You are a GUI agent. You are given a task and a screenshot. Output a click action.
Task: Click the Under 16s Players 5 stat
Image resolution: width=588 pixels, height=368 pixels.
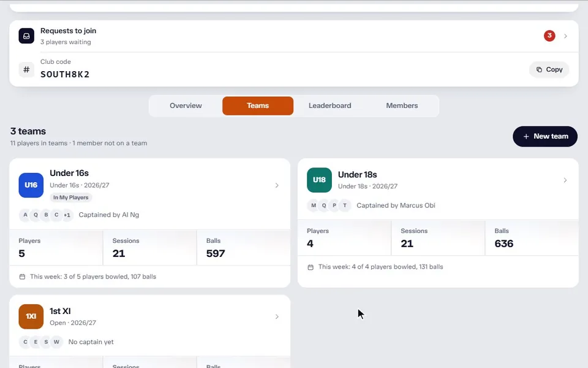(x=56, y=248)
